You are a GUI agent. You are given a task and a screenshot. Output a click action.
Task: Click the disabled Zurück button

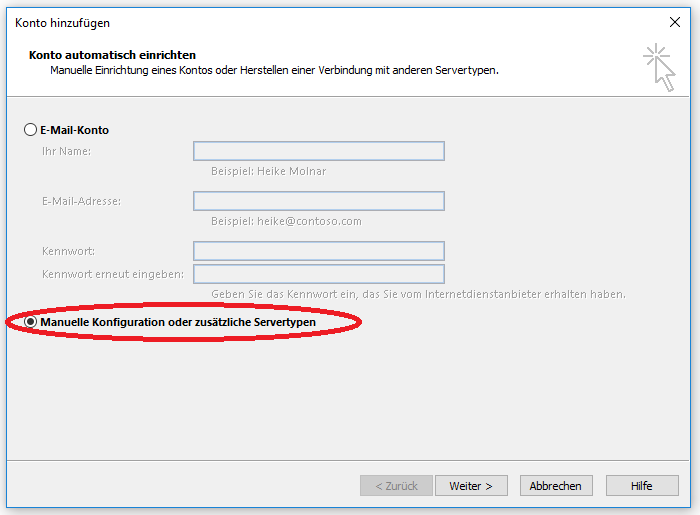pyautogui.click(x=396, y=486)
